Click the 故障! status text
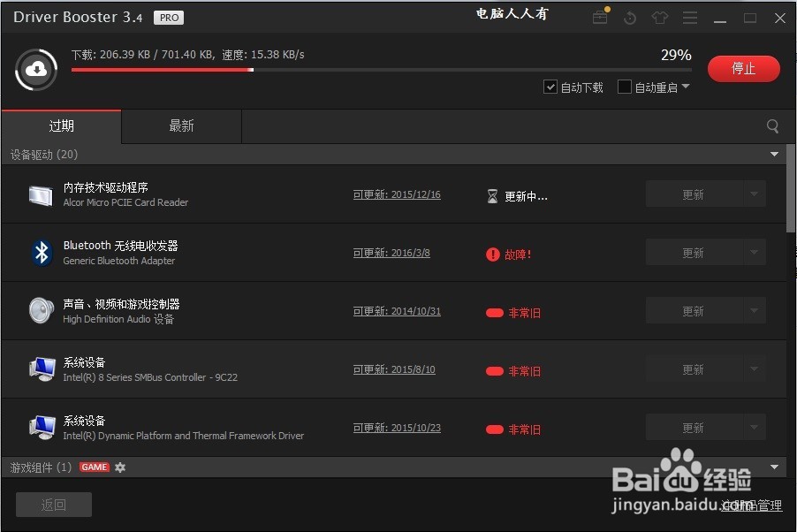 (518, 255)
